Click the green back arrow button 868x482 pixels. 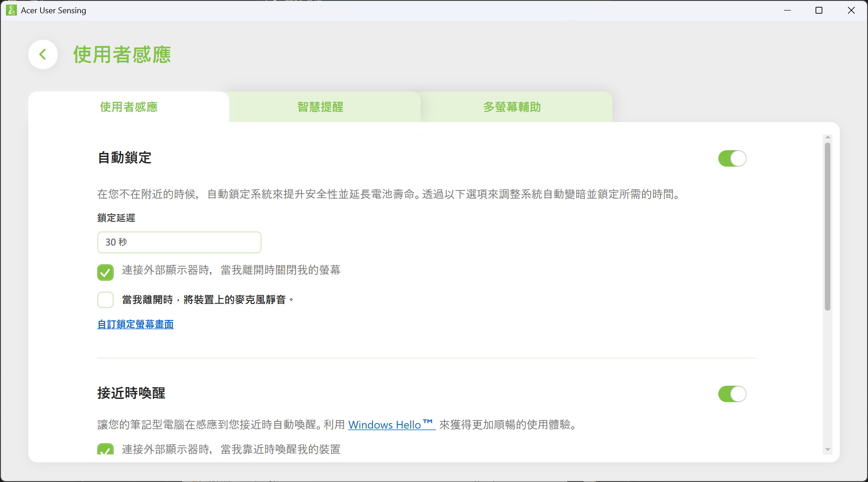[43, 55]
